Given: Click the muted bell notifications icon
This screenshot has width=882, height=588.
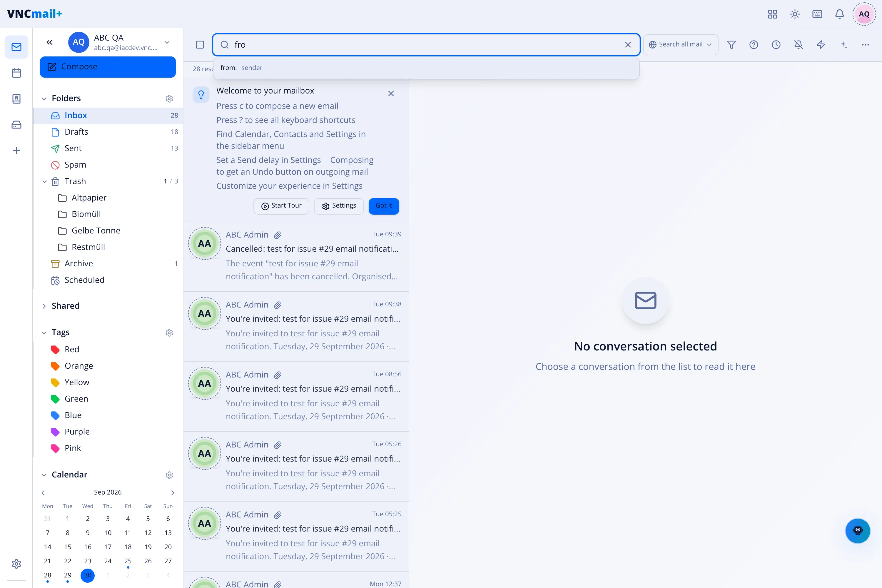Looking at the screenshot, I should point(799,45).
